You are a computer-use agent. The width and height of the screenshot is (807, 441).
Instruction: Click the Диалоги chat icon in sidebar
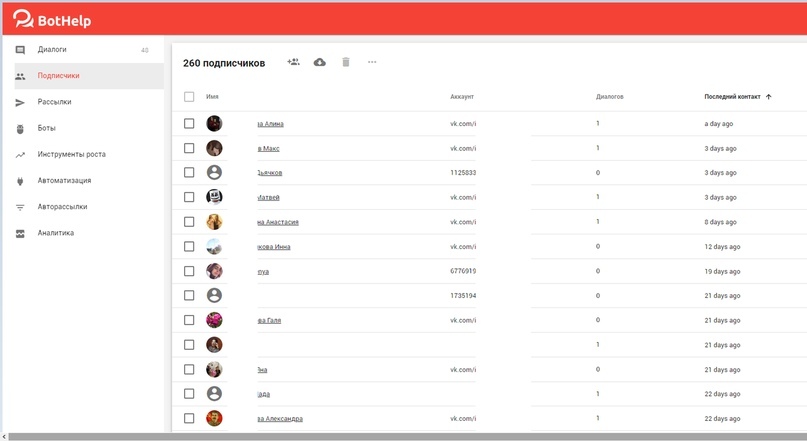pyautogui.click(x=20, y=50)
